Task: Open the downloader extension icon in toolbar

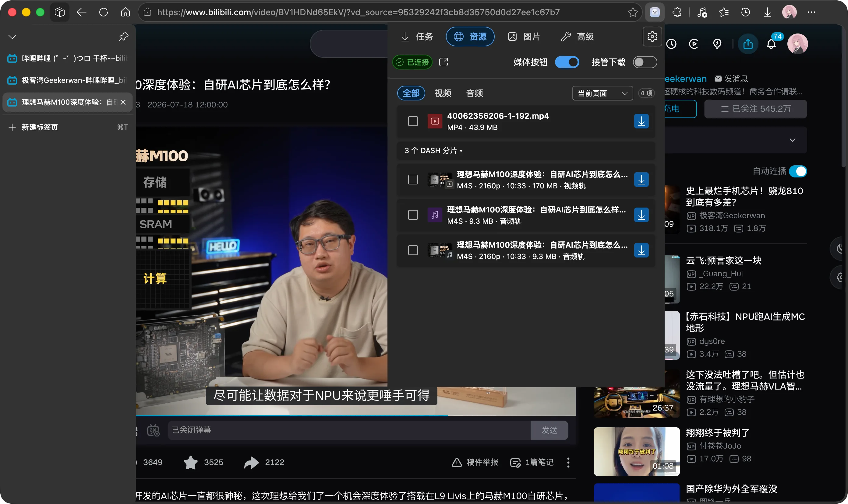Action: coord(655,12)
